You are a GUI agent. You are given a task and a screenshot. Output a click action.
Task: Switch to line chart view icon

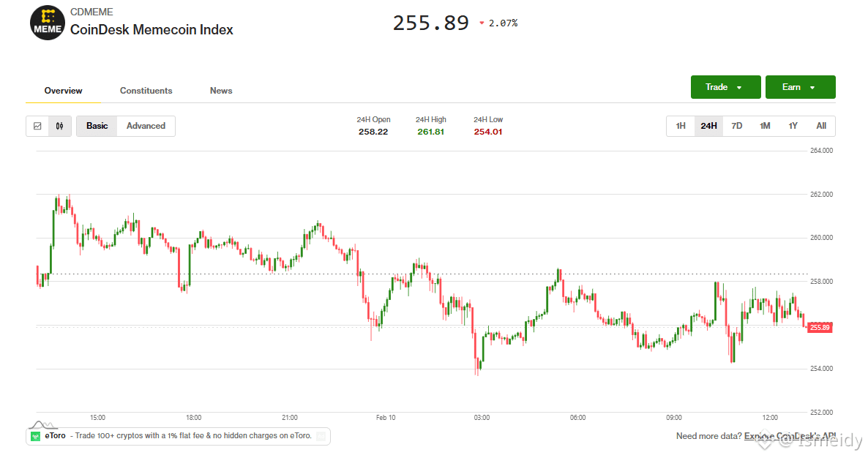[x=37, y=126]
